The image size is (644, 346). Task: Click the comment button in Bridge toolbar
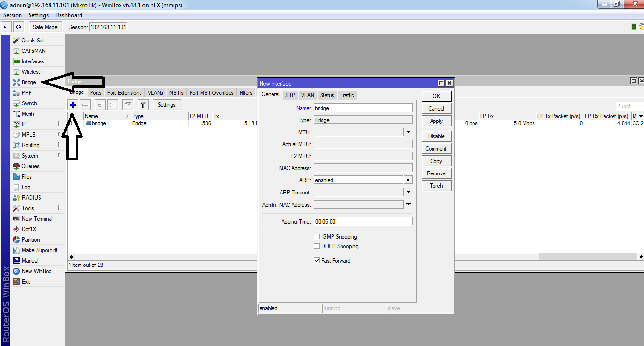[x=128, y=105]
